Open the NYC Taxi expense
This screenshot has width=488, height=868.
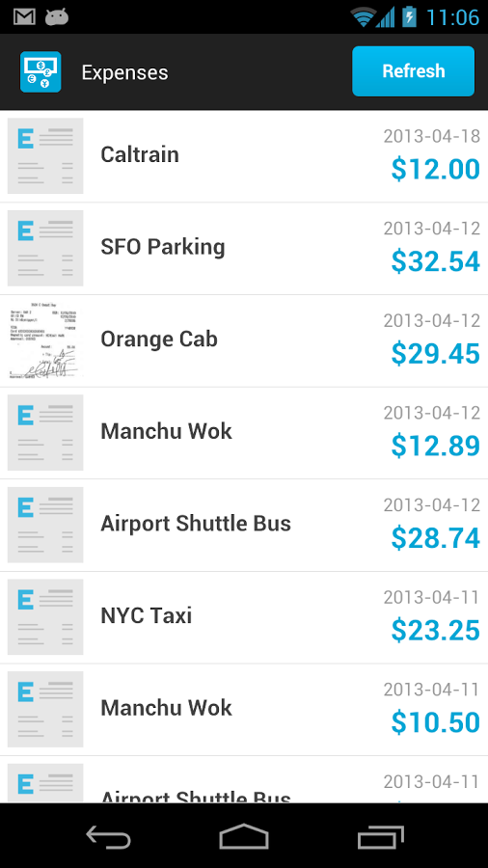(244, 617)
